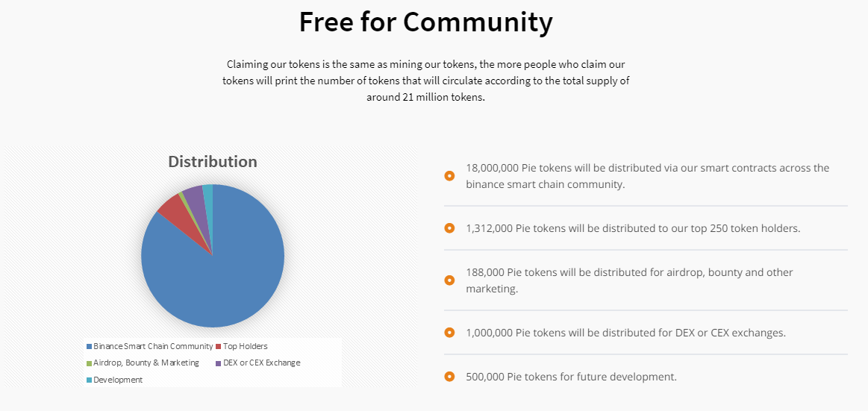
Task: Click the orange bullet beside 1,000,000 Pie tokens
Action: (449, 333)
